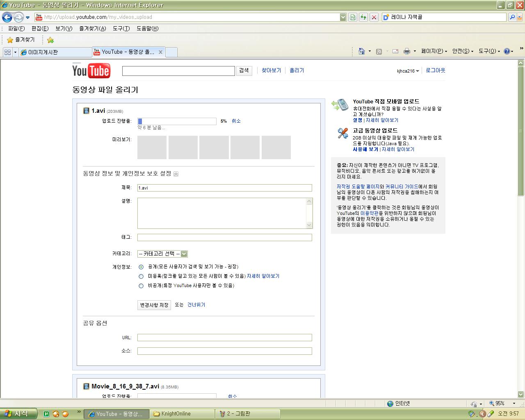Open the 카테고리 선택 dropdown
The image size is (525, 420).
pyautogui.click(x=163, y=254)
